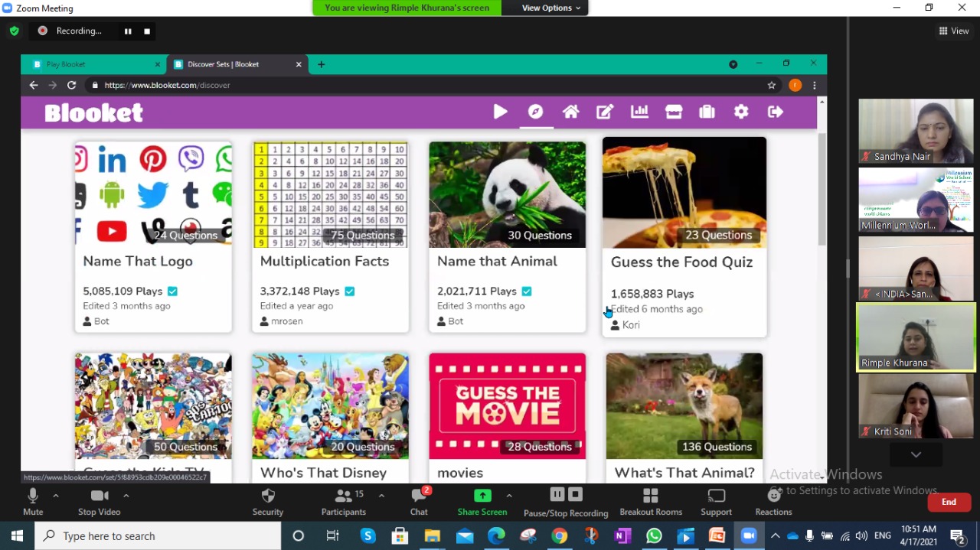Screen dimensions: 980x550
Task: Open the View Options dropdown
Action: [x=550, y=8]
